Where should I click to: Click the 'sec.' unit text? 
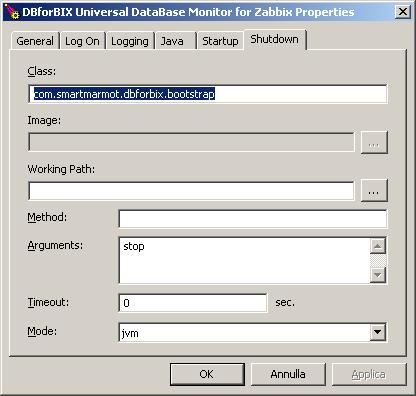coord(285,303)
